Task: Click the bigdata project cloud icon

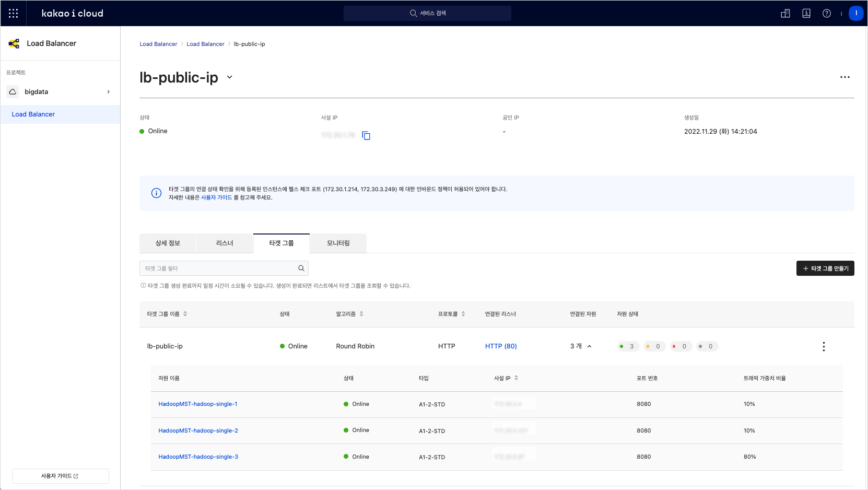Action: tap(13, 92)
